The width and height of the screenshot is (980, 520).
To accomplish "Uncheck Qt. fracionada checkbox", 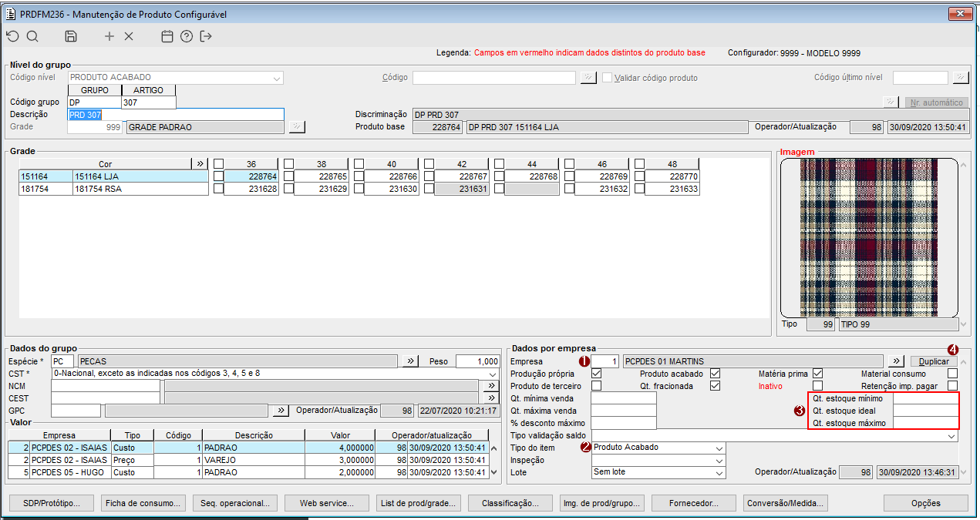I will (x=715, y=385).
